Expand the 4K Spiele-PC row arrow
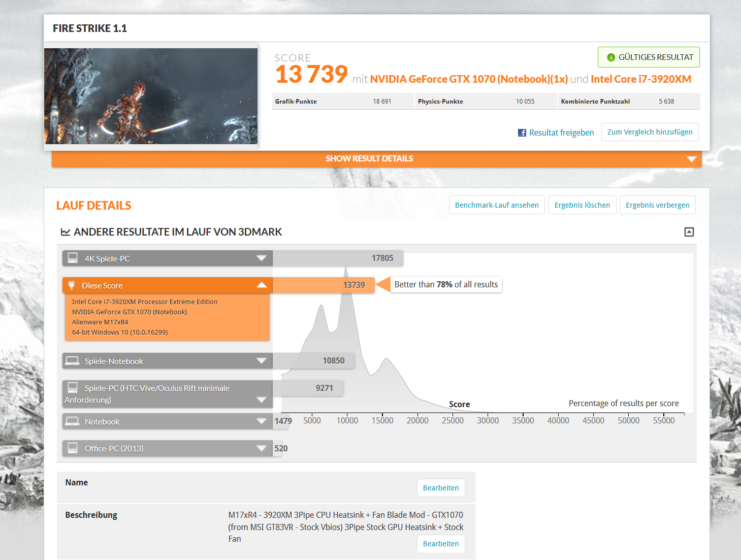This screenshot has height=560, width=741. coord(262,258)
